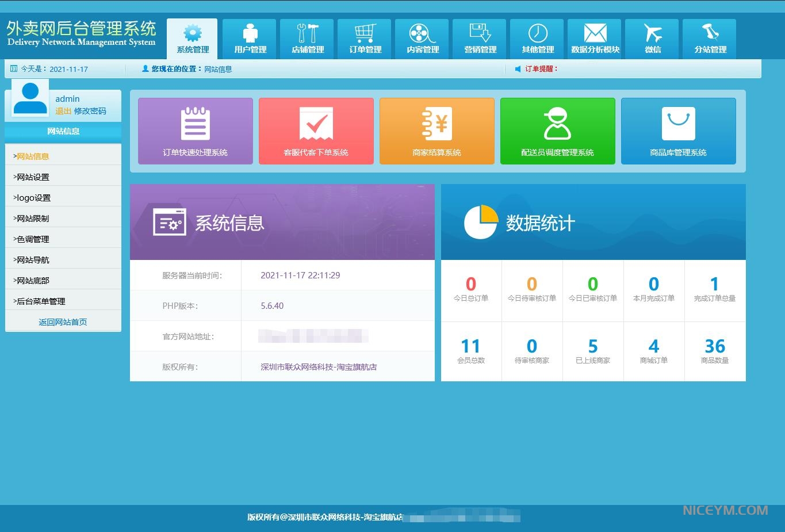Click the 退出 logout link

[x=63, y=111]
